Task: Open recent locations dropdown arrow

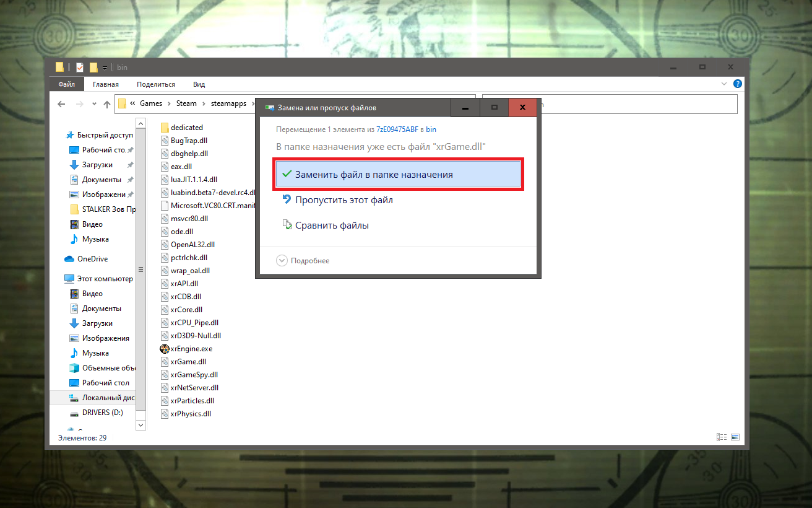Action: tap(94, 104)
